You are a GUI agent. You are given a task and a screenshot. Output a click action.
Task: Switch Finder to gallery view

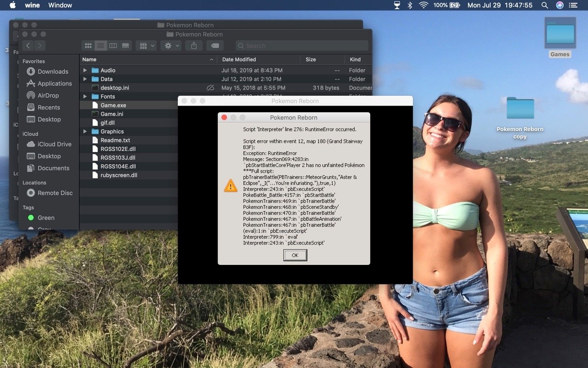[125, 46]
